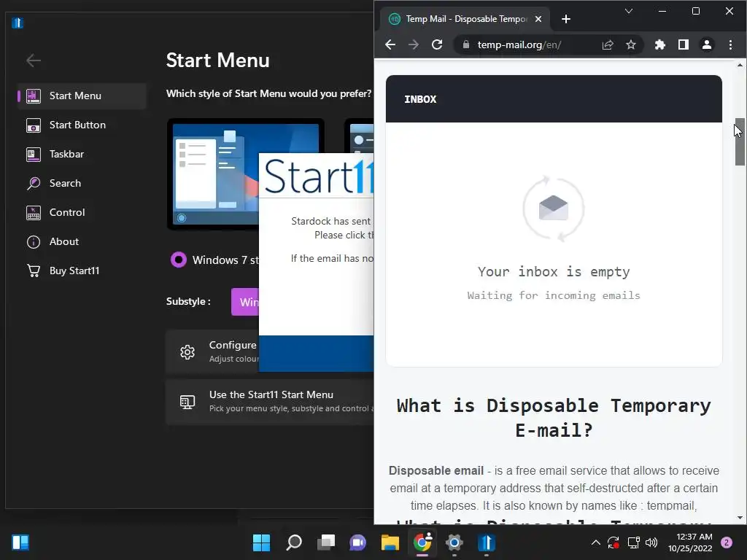Click 'What is Disposable Temporary E-mail?' heading
747x560 pixels.
click(x=554, y=418)
